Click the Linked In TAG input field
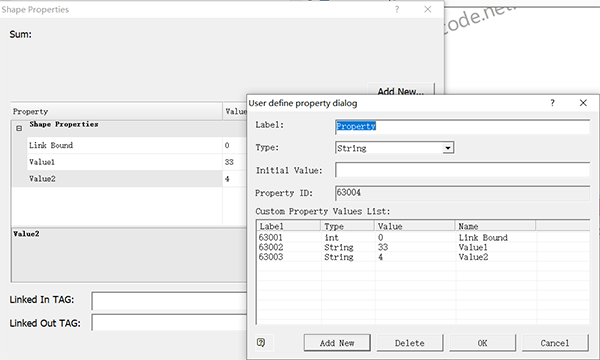 (169, 301)
